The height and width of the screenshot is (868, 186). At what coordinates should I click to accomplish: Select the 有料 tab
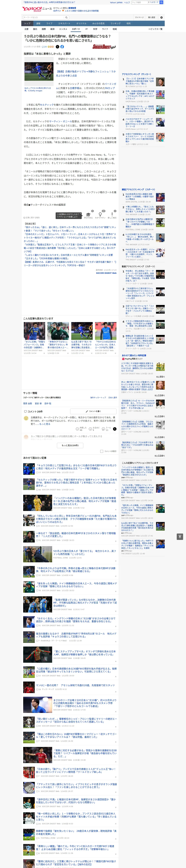tap(128, 23)
